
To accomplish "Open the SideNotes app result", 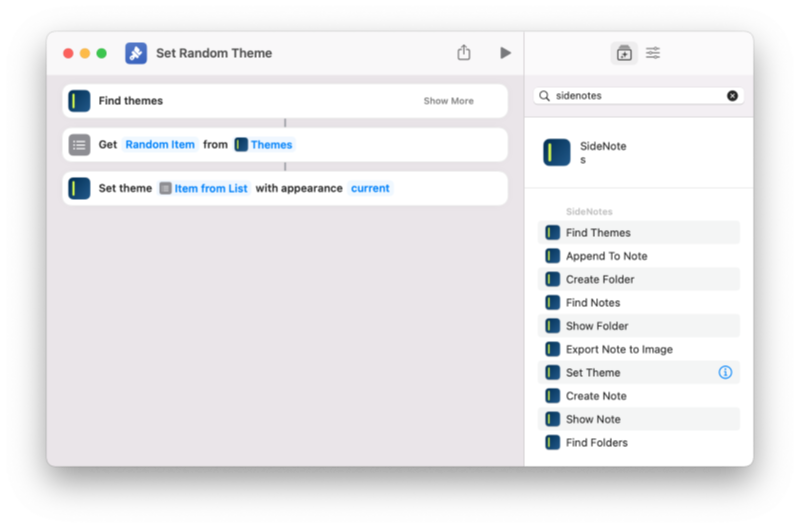I will coord(638,153).
